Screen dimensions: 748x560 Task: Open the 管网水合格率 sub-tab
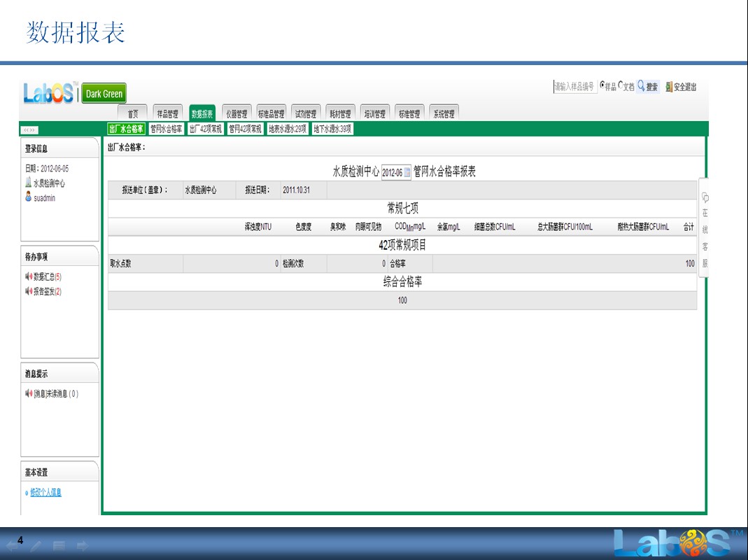coord(166,129)
